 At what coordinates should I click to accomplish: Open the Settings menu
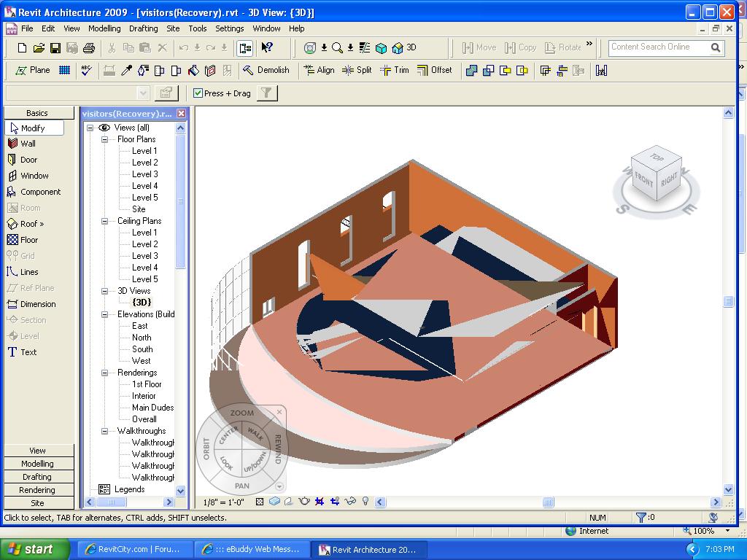pyautogui.click(x=229, y=28)
